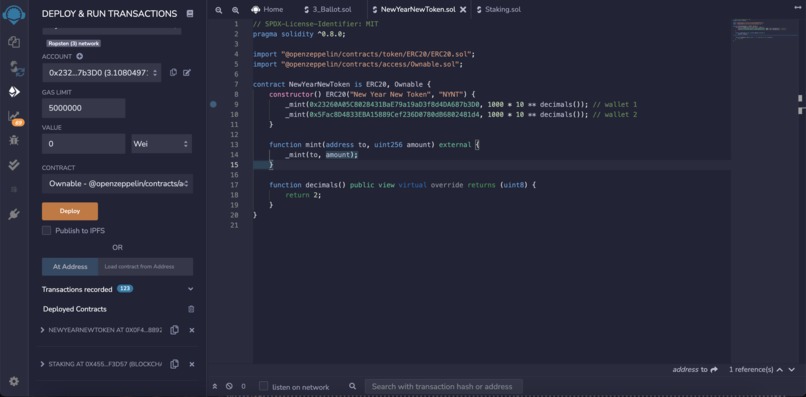Open Settings gear at sidebar bottom
This screenshot has width=806, height=397.
14,381
